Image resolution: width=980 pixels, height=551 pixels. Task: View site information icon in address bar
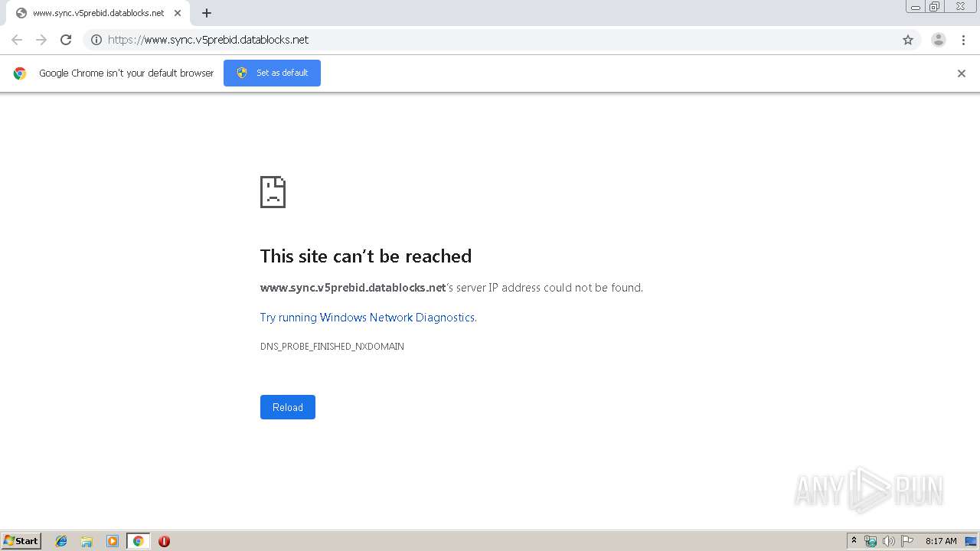[96, 40]
